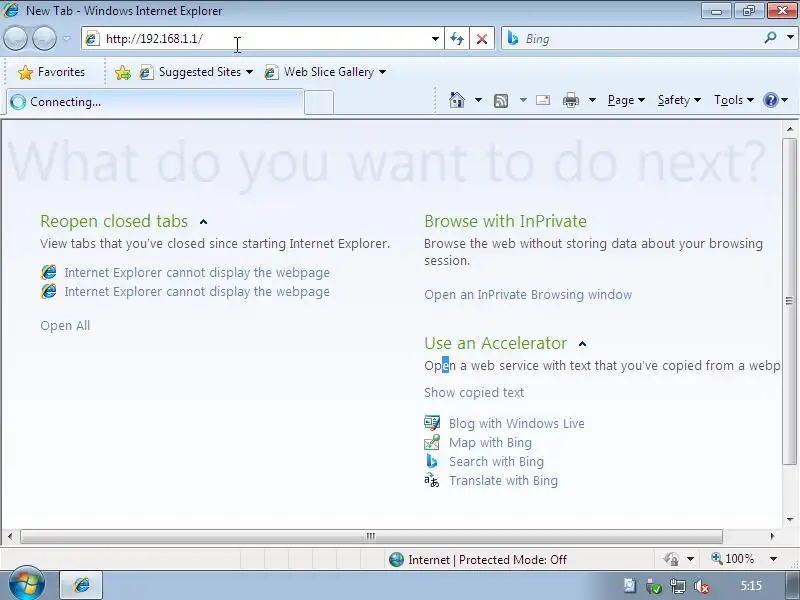This screenshot has width=800, height=600.
Task: Click the Refresh button beside address bar
Action: (x=457, y=39)
